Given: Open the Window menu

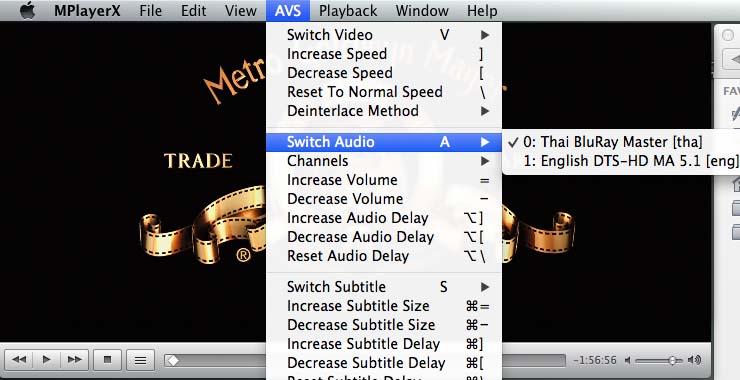Looking at the screenshot, I should pos(422,10).
